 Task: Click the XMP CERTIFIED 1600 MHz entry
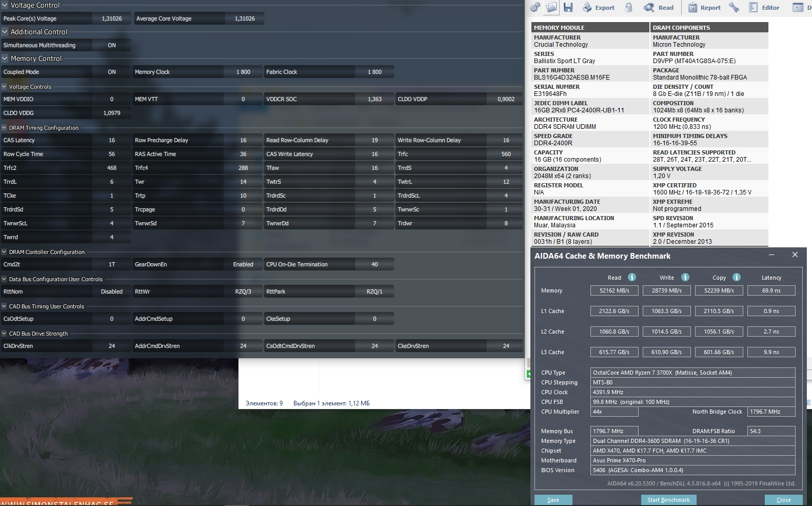pos(702,192)
